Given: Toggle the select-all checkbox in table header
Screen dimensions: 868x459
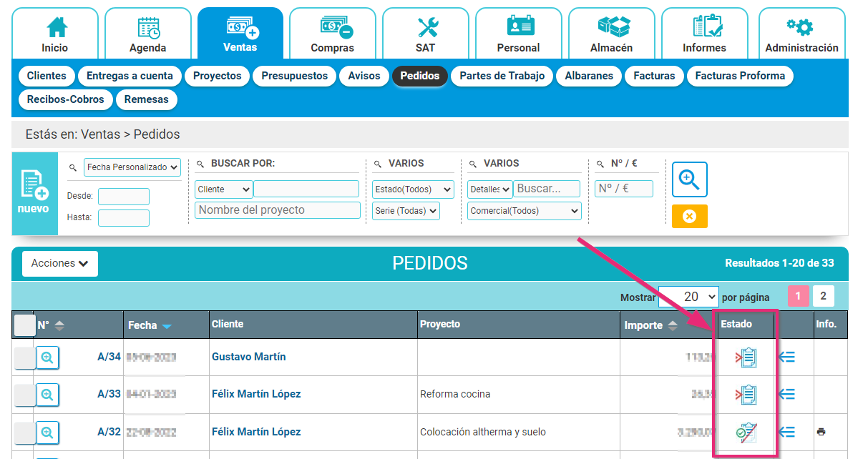Looking at the screenshot, I should point(24,325).
